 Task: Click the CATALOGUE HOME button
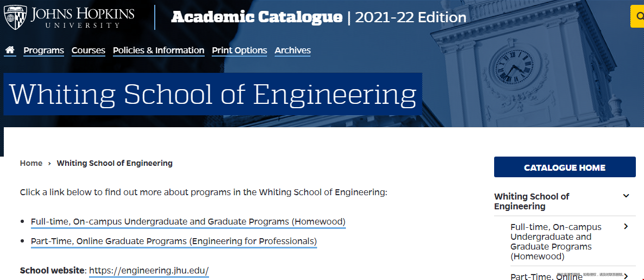565,167
